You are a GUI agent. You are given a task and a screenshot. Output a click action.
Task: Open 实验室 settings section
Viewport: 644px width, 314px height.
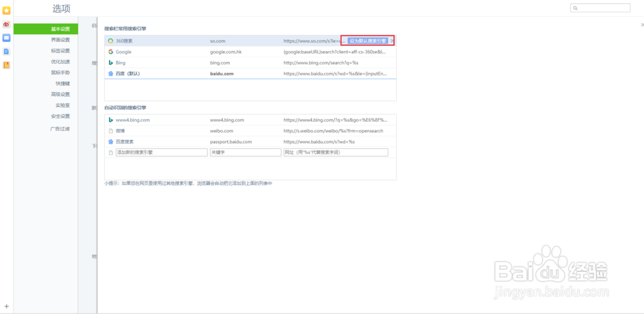coord(63,105)
